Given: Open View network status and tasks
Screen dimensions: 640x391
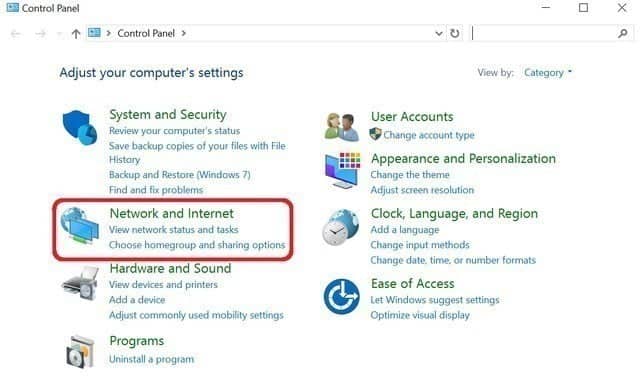Looking at the screenshot, I should click(x=173, y=230).
